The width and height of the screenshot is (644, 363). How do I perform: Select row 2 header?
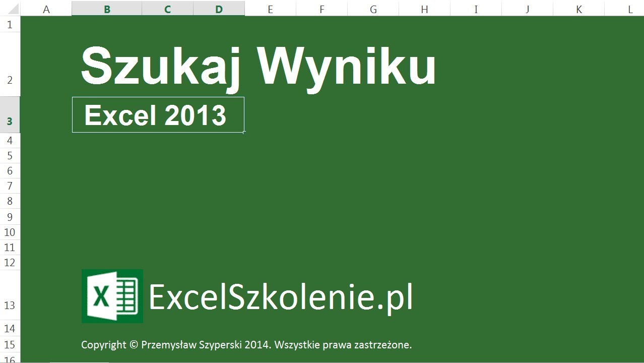coord(10,64)
